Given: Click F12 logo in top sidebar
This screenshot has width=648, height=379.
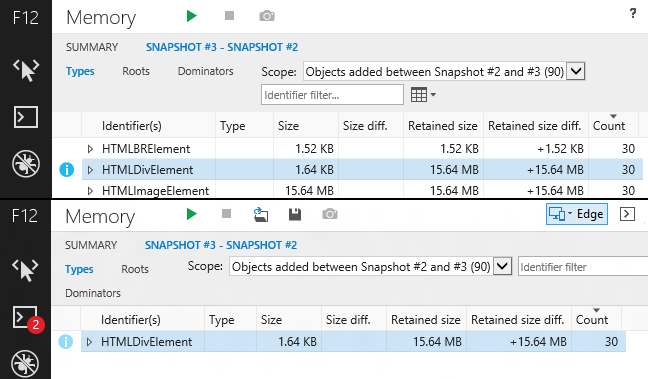Looking at the screenshot, I should pyautogui.click(x=26, y=18).
